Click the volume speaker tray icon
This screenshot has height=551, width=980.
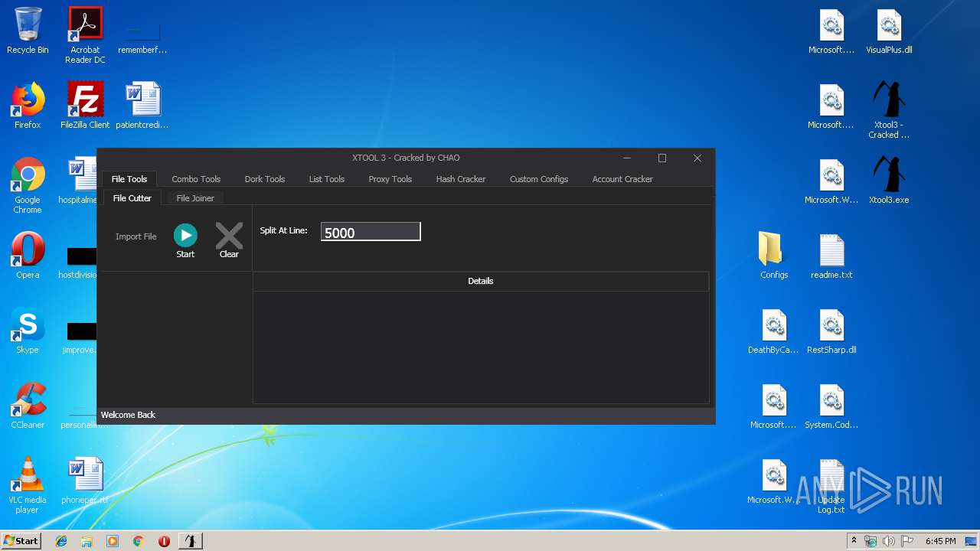888,541
